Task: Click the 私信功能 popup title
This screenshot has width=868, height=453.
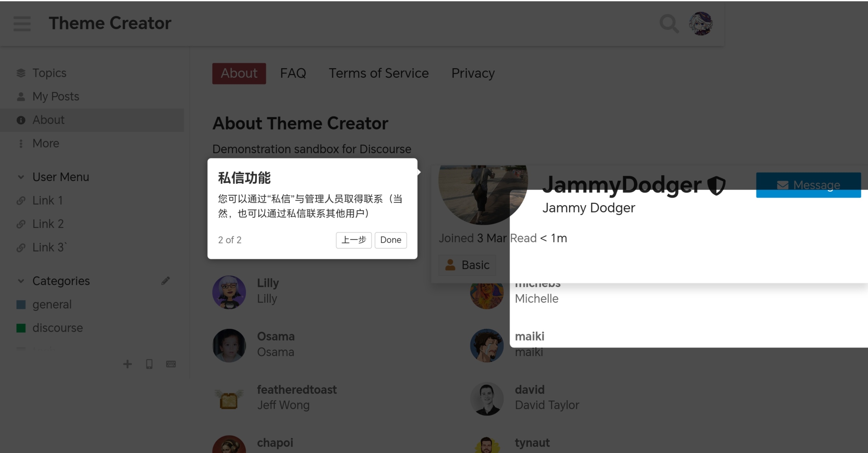Action: (x=244, y=178)
